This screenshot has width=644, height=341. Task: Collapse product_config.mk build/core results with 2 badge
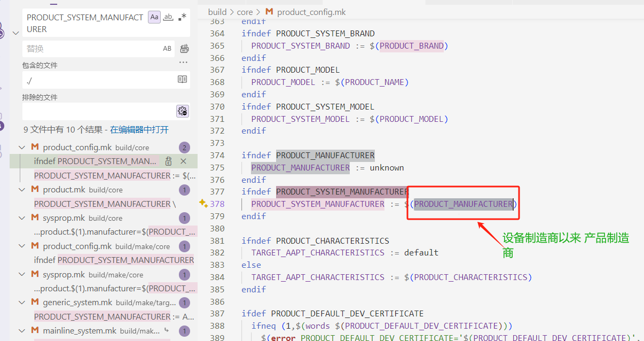(x=22, y=148)
